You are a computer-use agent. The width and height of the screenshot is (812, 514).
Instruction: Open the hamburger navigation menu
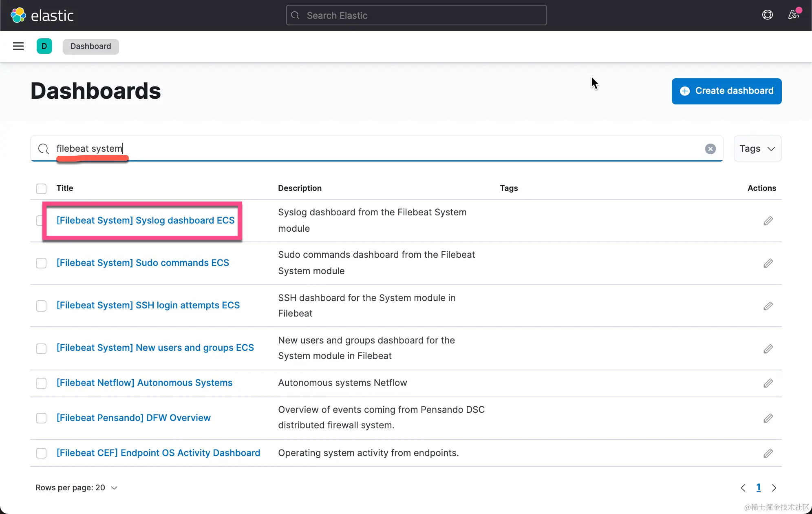[18, 46]
